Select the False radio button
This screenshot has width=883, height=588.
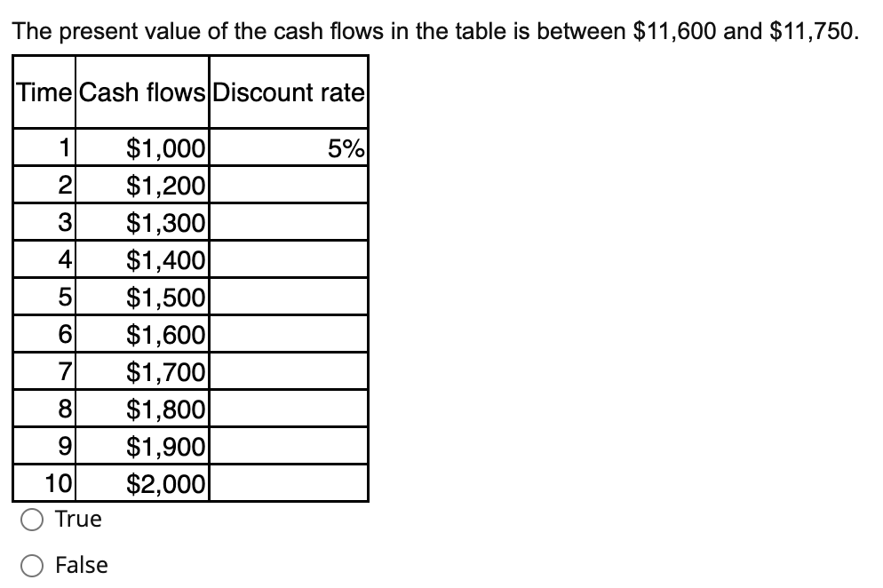[30, 565]
